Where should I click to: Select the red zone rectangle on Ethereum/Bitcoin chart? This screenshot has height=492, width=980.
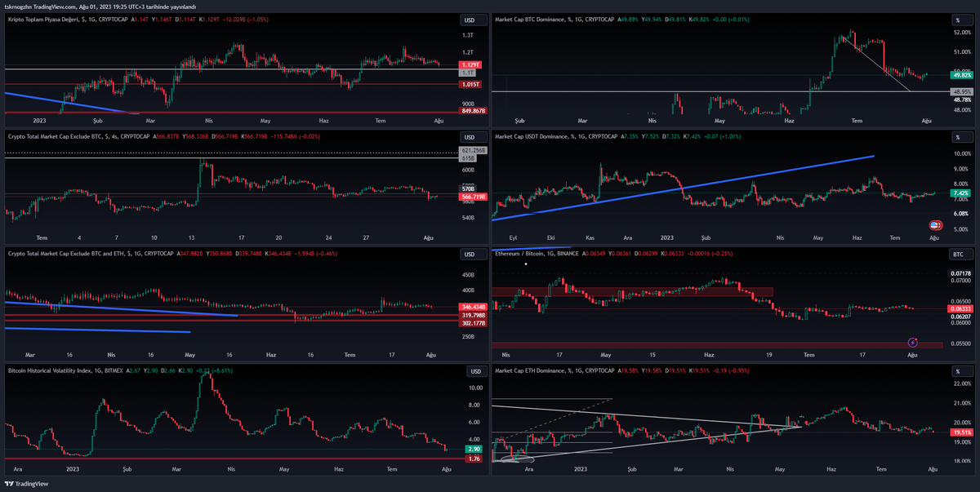[x=633, y=291]
